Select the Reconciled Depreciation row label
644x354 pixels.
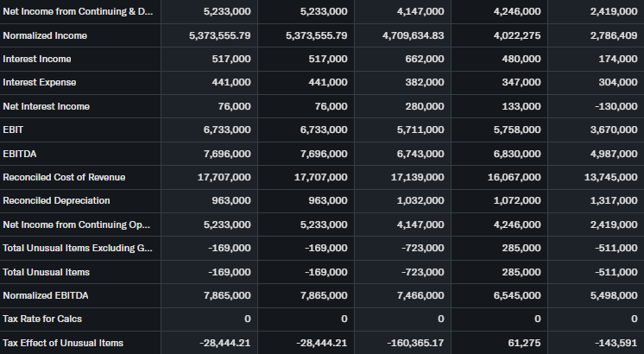point(56,200)
